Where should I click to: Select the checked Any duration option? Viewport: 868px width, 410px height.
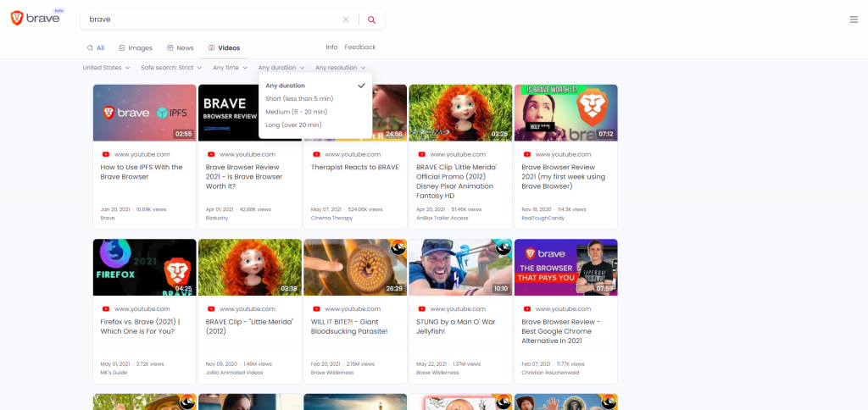(285, 86)
